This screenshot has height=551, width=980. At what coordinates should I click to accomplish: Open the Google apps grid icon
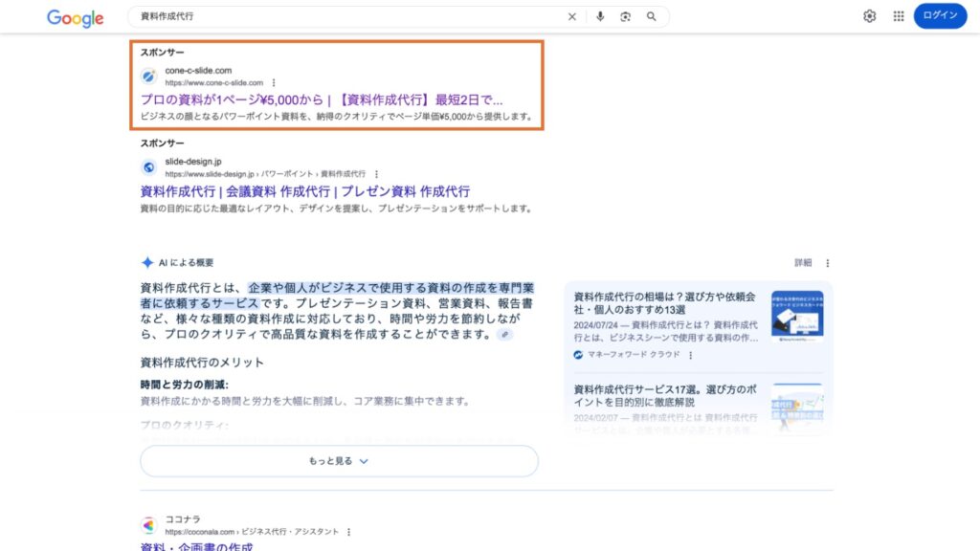(x=898, y=16)
